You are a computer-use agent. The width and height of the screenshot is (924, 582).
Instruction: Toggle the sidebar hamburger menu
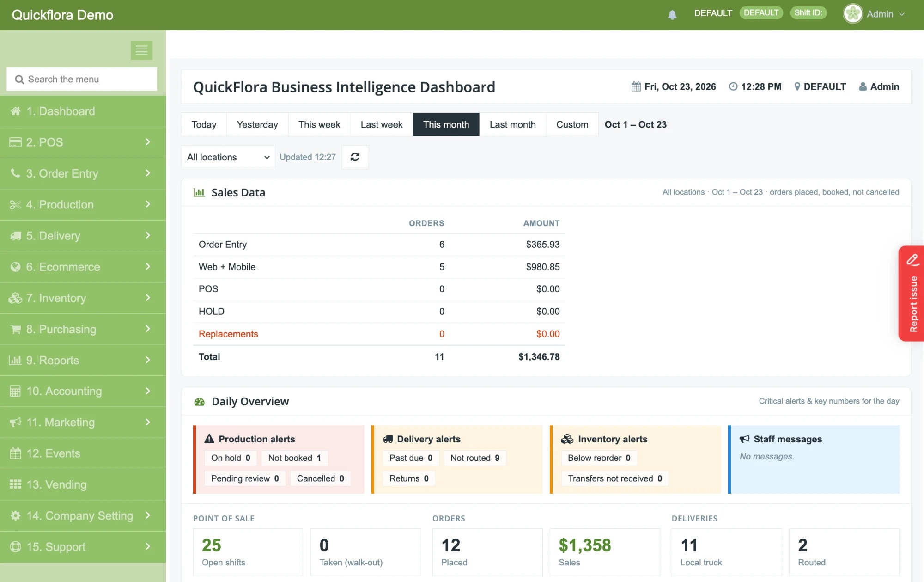(141, 50)
